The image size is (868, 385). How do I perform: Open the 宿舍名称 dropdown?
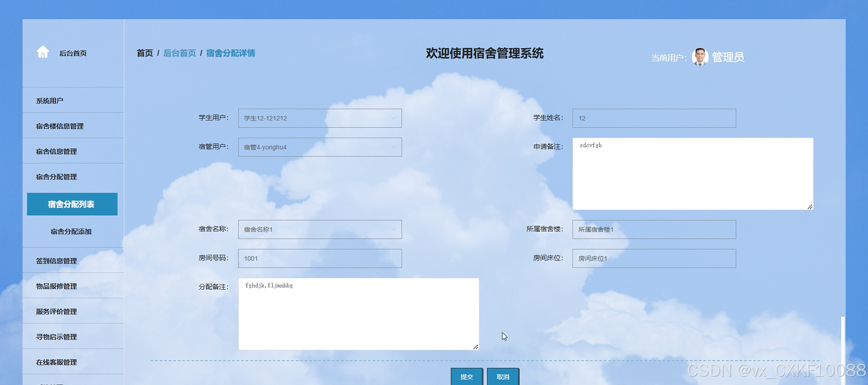[x=320, y=230]
